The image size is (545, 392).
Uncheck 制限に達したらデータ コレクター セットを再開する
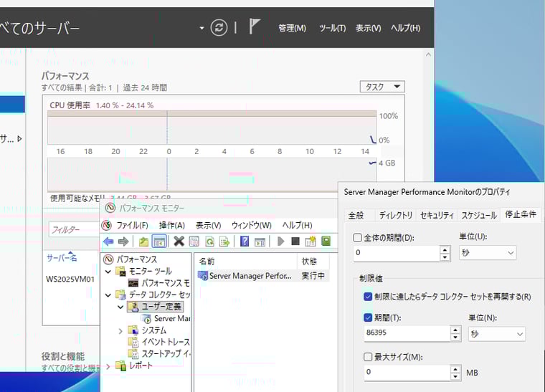coord(368,297)
